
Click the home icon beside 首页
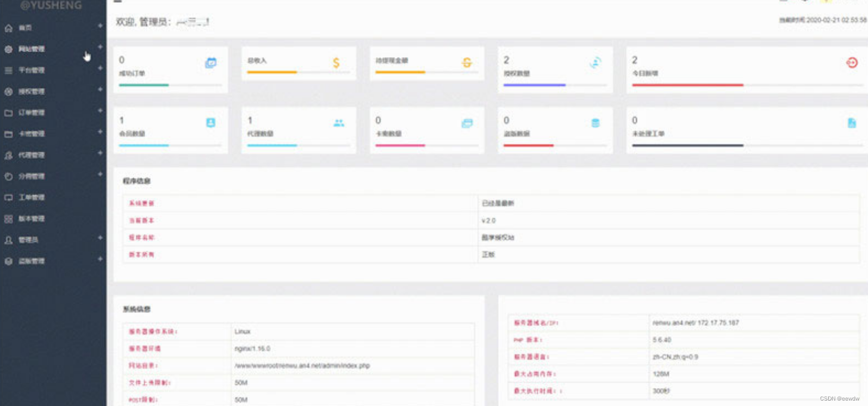coord(9,28)
